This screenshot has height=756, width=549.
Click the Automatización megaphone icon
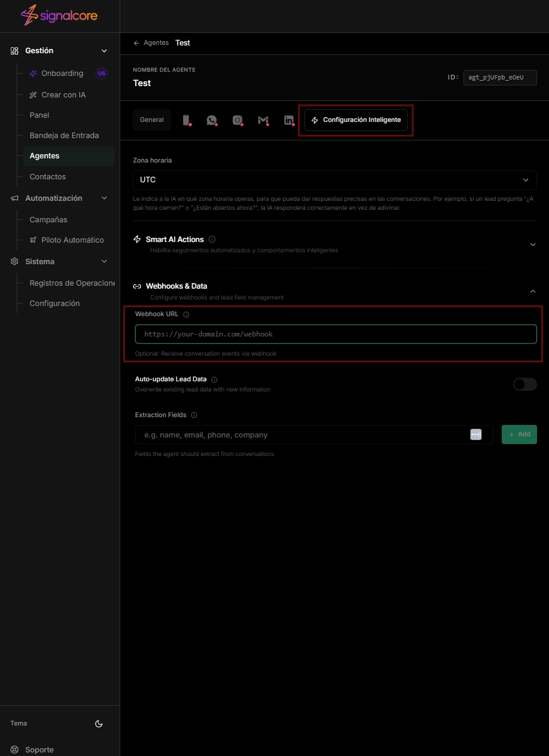[14, 198]
